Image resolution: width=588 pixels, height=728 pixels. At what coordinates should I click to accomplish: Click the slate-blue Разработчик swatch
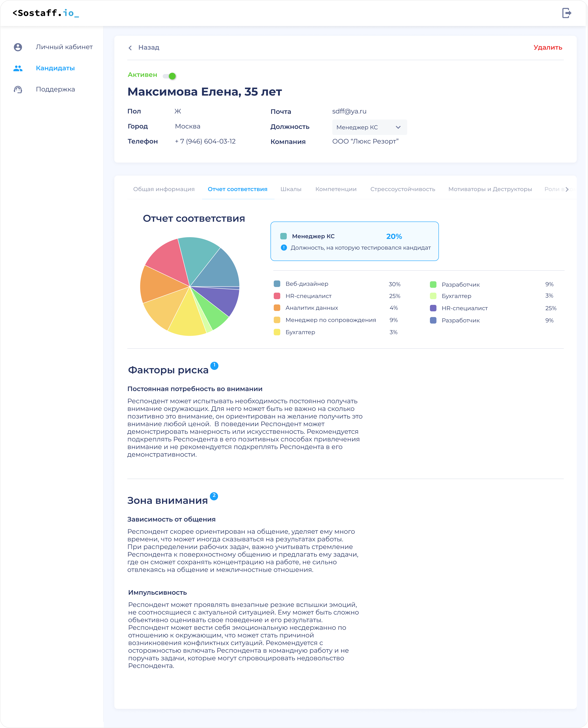point(433,321)
